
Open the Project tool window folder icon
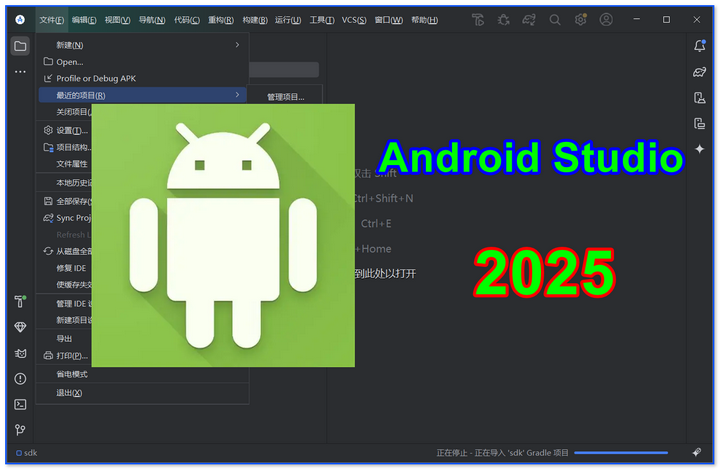pyautogui.click(x=20, y=46)
